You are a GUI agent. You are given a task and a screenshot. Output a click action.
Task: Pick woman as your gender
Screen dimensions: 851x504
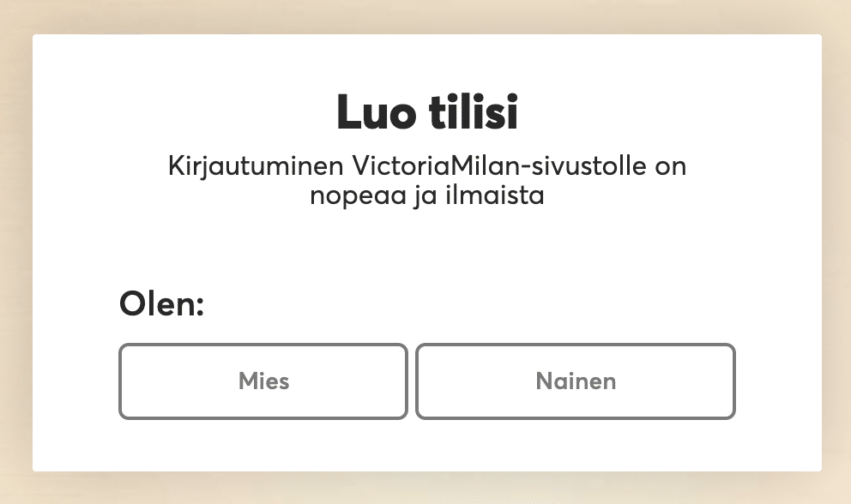click(575, 381)
